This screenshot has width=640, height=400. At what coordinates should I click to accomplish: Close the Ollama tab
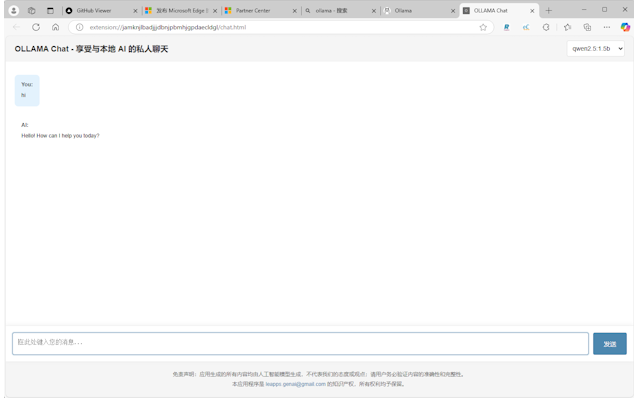[453, 11]
